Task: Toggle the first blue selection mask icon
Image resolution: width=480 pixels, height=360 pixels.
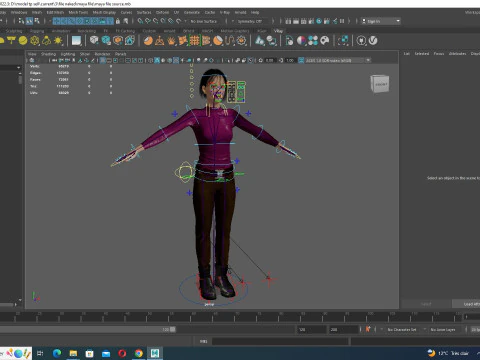Action: [56, 21]
